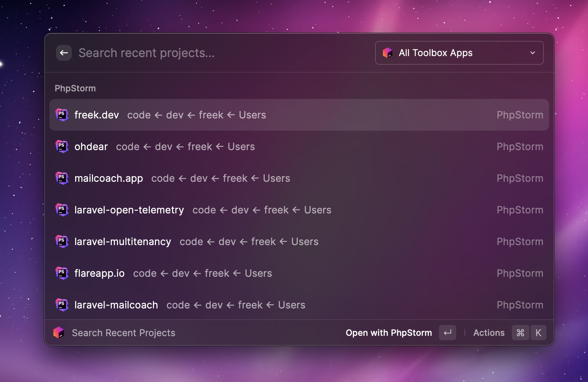Select the mailcoach.app project
588x382 pixels.
click(299, 178)
